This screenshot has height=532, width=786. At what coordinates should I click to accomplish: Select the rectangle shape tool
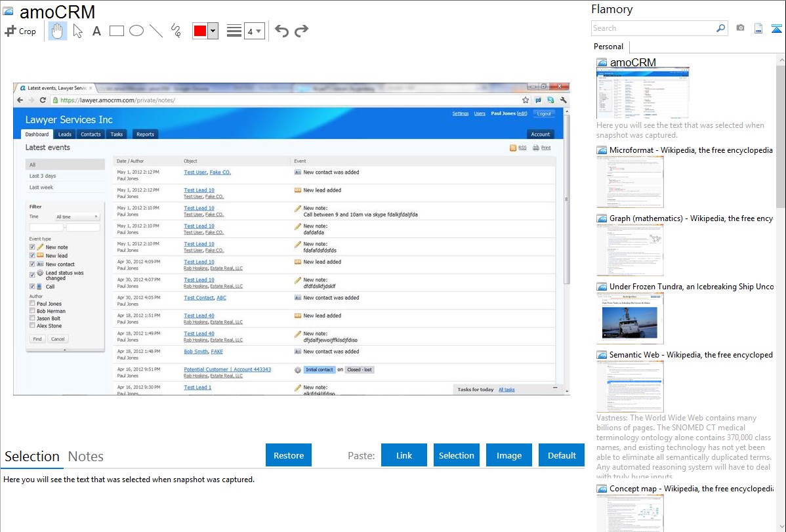click(x=116, y=31)
